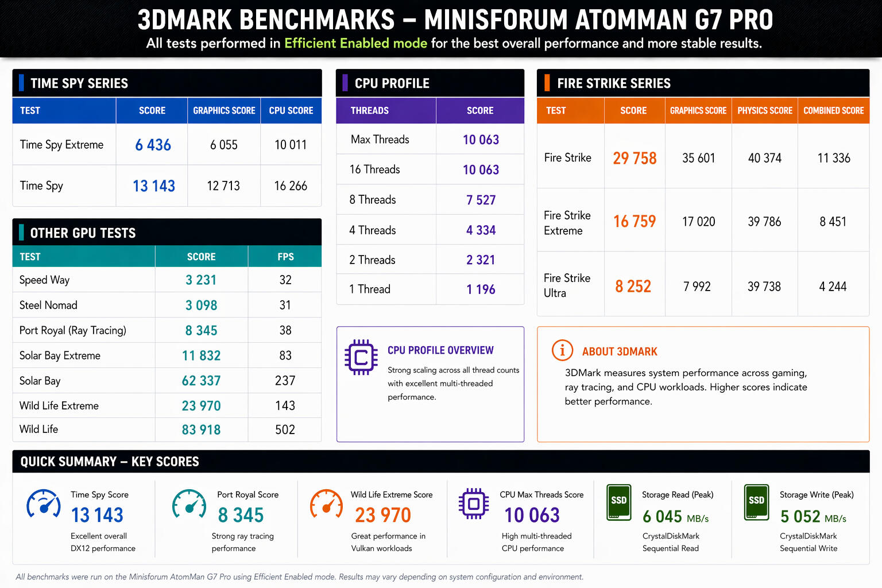This screenshot has height=588, width=882.
Task: Click the Fire Strike Extreme combined score 8 451
Action: pos(833,222)
